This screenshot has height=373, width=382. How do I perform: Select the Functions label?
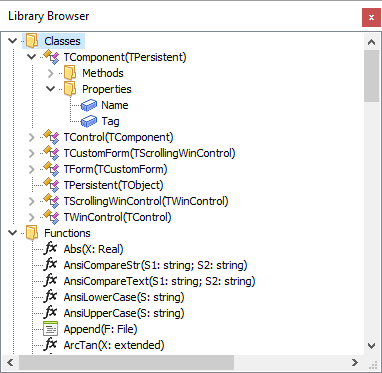[67, 233]
